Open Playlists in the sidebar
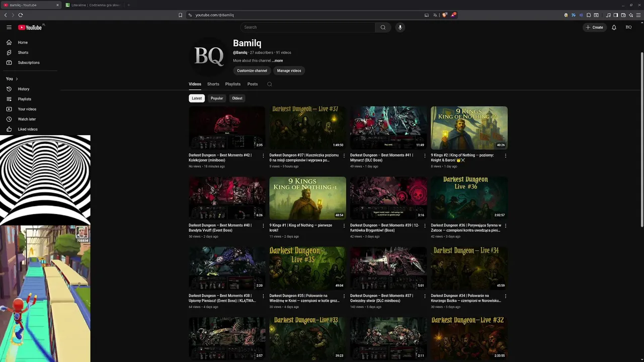 click(x=29, y=99)
